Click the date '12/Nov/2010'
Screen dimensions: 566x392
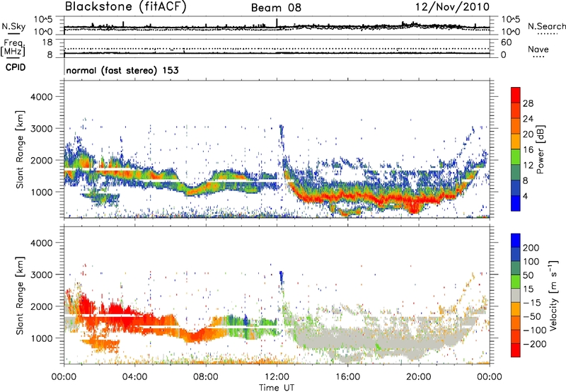point(452,7)
